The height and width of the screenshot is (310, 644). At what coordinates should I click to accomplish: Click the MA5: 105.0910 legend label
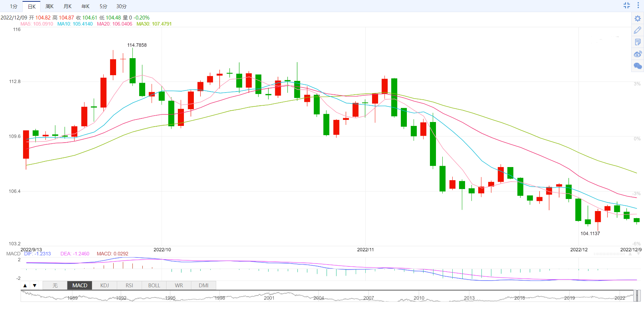[x=37, y=24]
